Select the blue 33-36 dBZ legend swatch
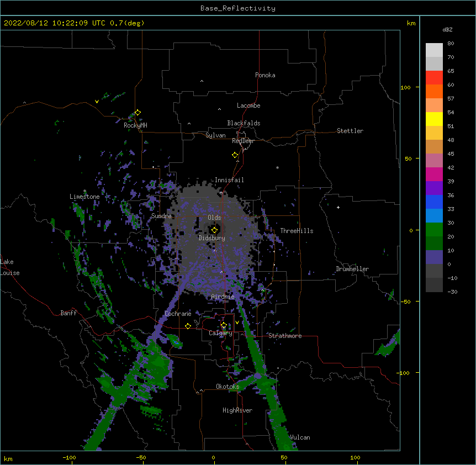This screenshot has height=465, width=476. [x=434, y=202]
